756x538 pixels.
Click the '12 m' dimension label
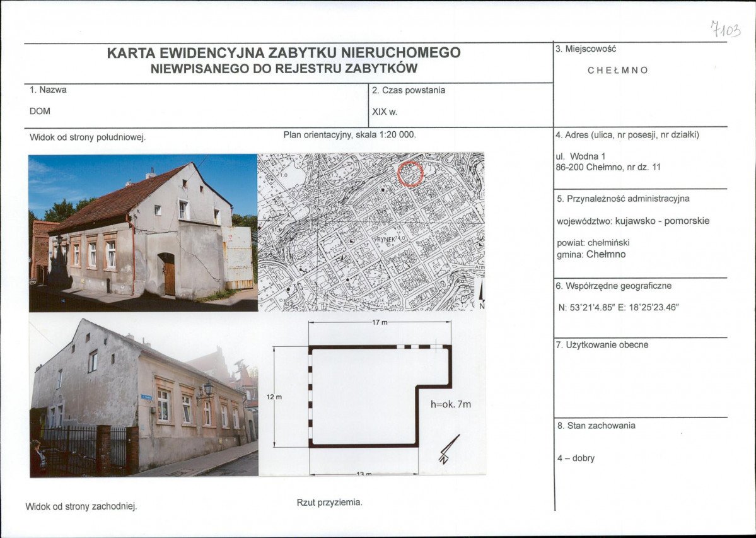(x=274, y=397)
